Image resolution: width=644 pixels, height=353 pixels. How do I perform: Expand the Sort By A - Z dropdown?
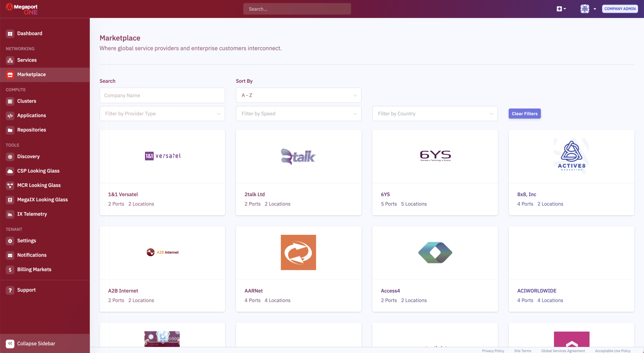(299, 95)
